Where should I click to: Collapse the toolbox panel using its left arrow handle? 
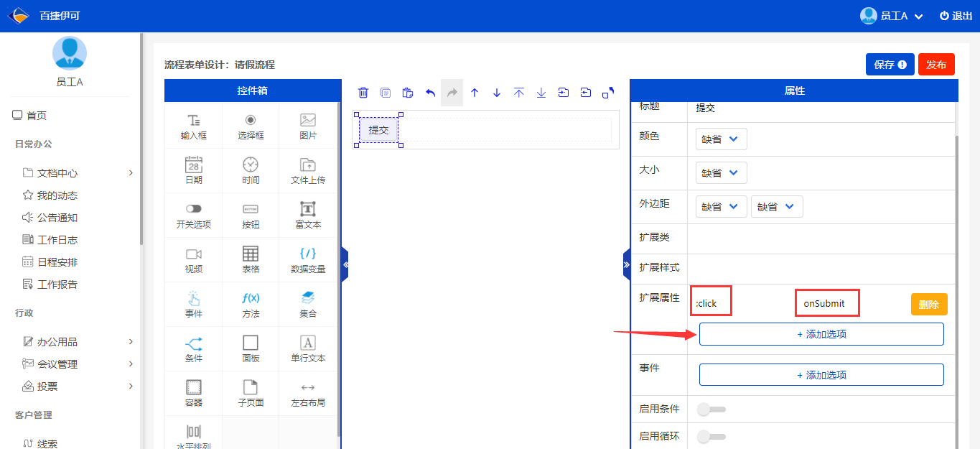[x=345, y=265]
